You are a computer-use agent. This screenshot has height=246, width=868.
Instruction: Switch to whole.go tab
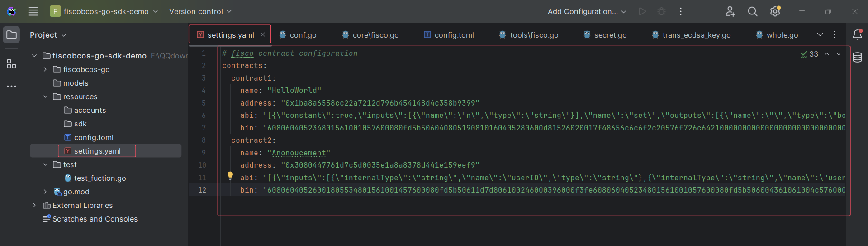[777, 35]
